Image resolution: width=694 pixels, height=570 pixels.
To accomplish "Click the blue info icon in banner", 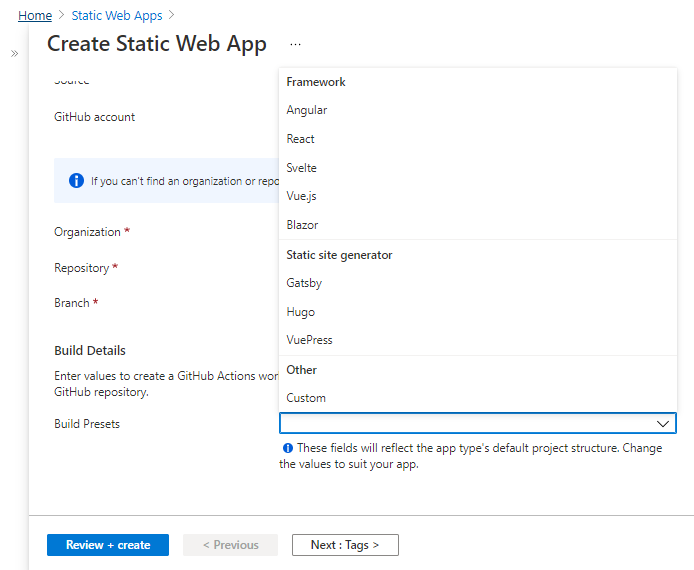I will point(76,181).
